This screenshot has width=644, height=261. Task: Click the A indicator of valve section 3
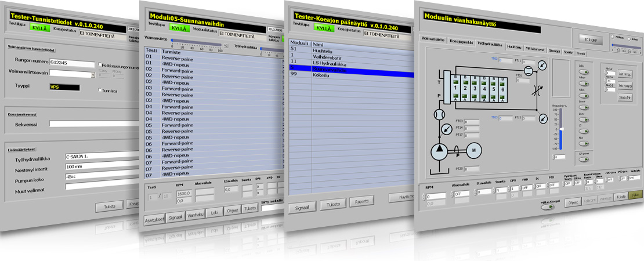475,97
